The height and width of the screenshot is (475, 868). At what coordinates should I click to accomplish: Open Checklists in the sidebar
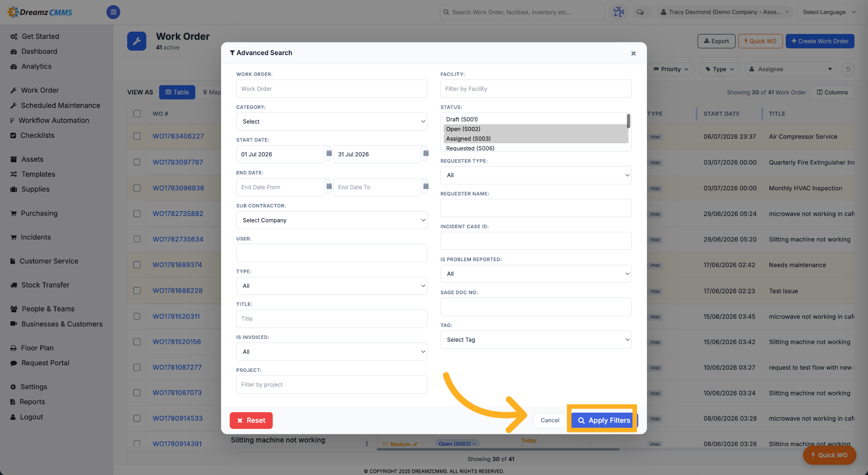37,135
